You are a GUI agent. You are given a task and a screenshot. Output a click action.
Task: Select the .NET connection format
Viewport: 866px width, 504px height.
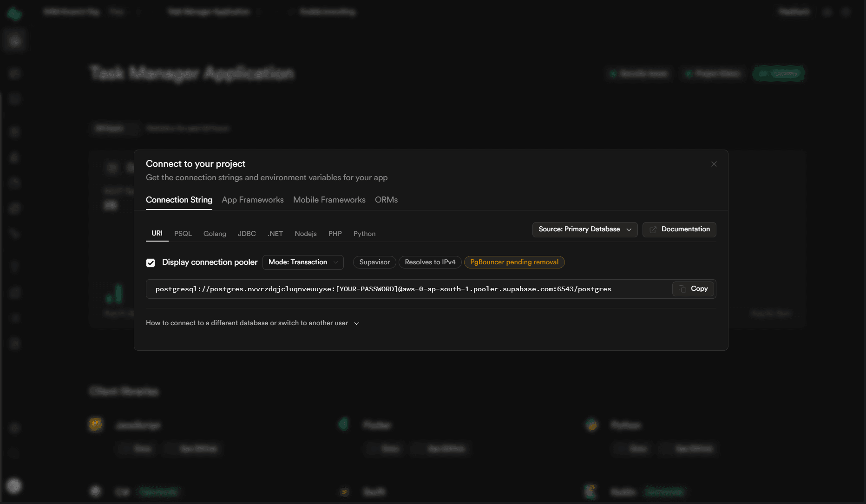[276, 234]
